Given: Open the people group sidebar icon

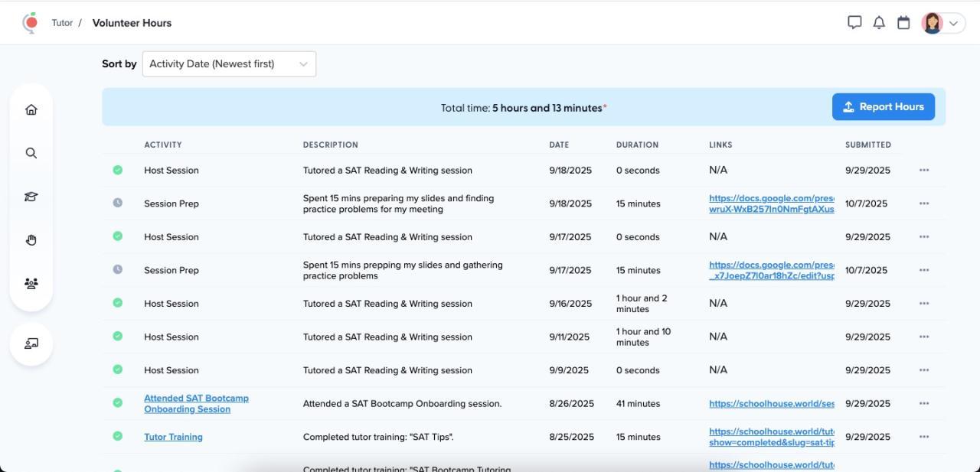Looking at the screenshot, I should (x=31, y=284).
